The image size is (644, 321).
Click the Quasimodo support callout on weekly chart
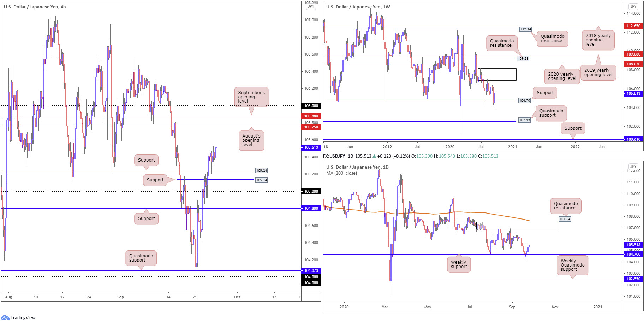tap(551, 113)
